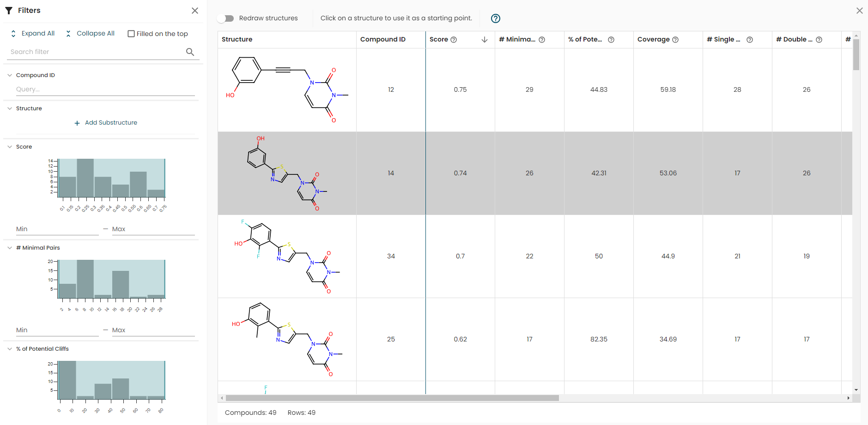Click the # Minimal Pairs Max input field
This screenshot has width=868, height=425.
(153, 330)
